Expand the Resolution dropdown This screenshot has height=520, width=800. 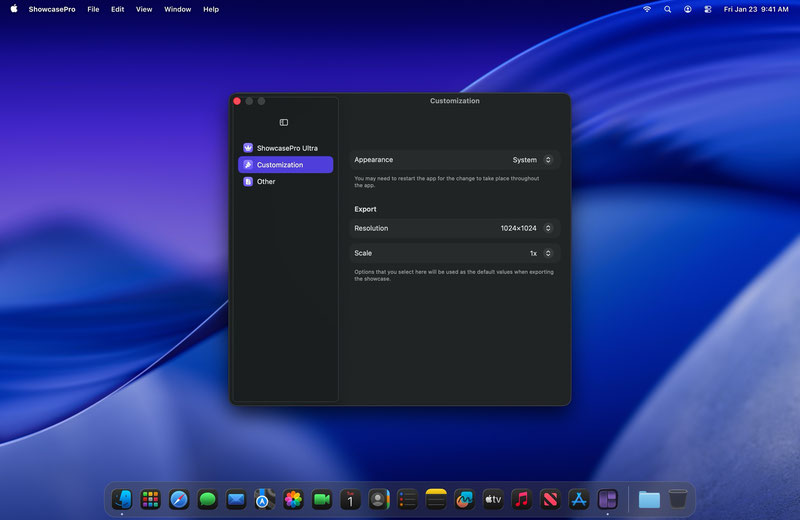(x=526, y=228)
